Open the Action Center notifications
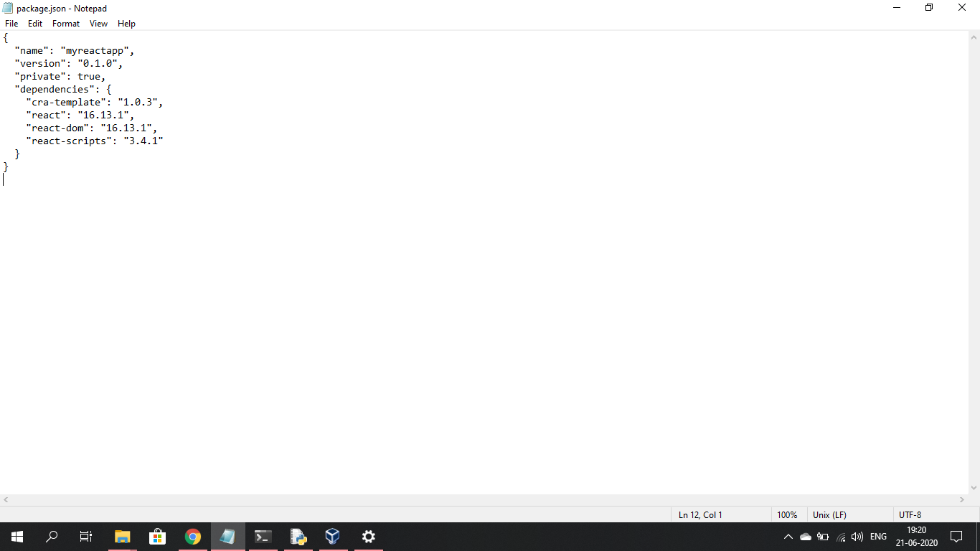Screen dimensions: 980x551 click(956, 537)
